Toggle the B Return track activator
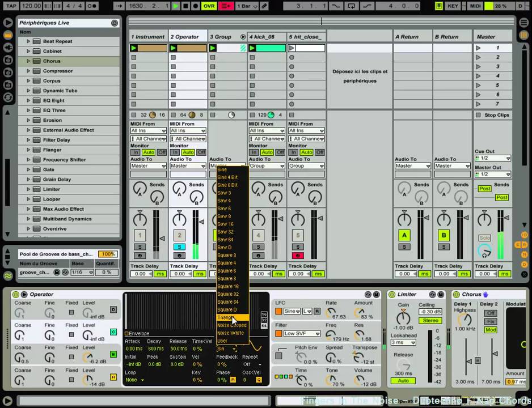This screenshot has width=532, height=408. click(x=444, y=236)
